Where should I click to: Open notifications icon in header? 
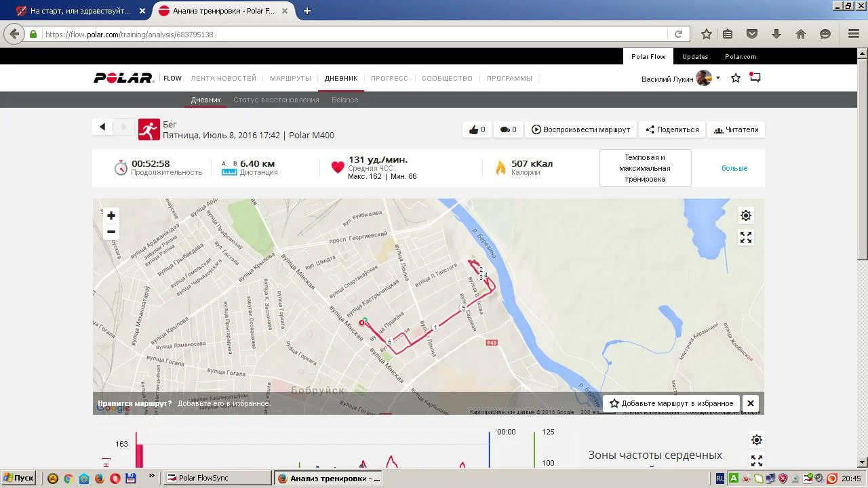(755, 78)
